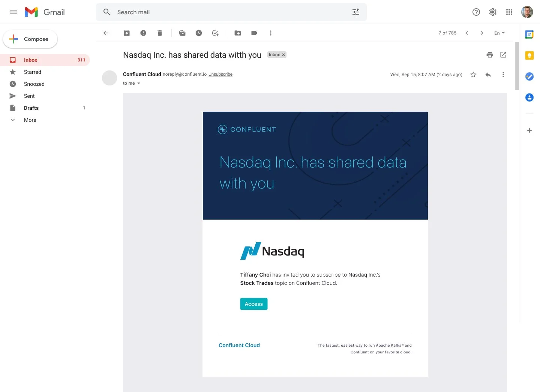This screenshot has width=540, height=392.
Task: Open the Sent folder
Action: pyautogui.click(x=45, y=96)
